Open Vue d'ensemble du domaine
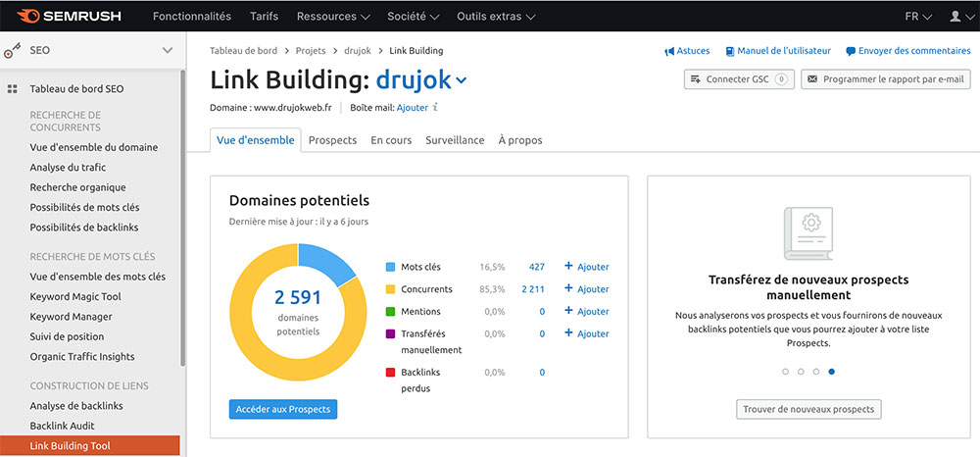This screenshot has width=980, height=457. point(94,147)
